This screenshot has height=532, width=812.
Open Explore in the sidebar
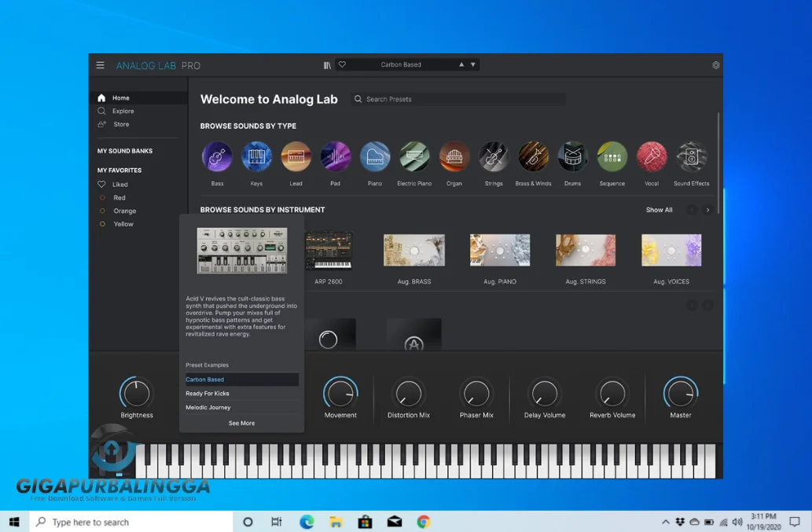[123, 112]
